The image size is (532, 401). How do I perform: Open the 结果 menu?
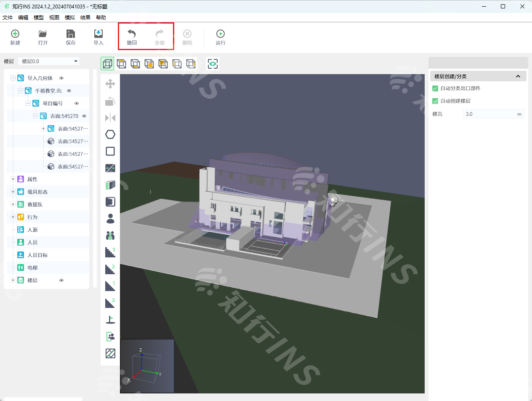(85, 17)
